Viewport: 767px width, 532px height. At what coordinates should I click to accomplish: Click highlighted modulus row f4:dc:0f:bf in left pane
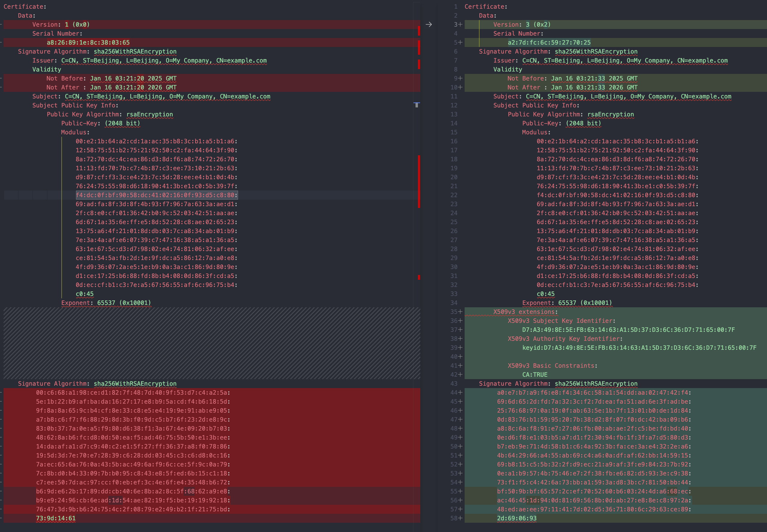click(x=157, y=195)
